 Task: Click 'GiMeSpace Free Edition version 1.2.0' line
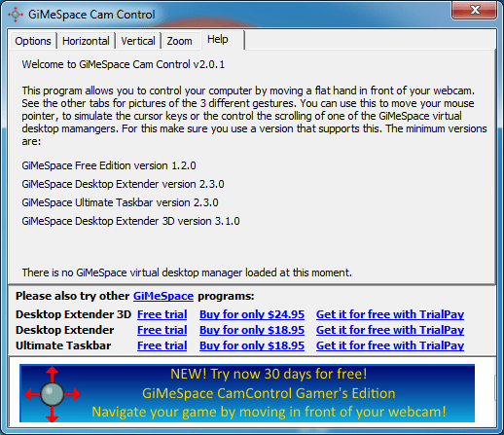pos(109,165)
